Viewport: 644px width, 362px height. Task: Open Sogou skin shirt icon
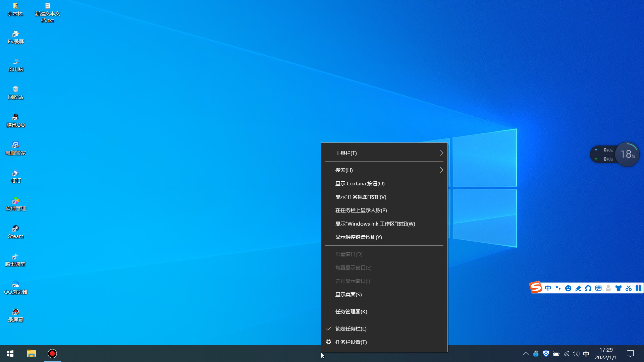(x=619, y=288)
